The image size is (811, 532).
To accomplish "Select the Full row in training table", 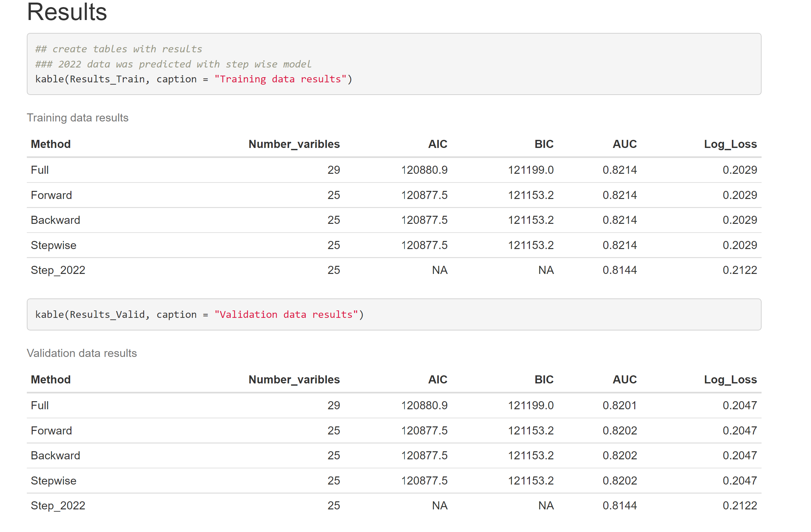I will coord(39,170).
